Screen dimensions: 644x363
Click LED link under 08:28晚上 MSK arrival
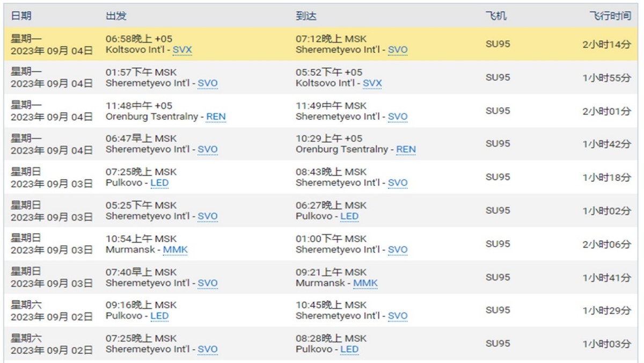[x=349, y=349]
